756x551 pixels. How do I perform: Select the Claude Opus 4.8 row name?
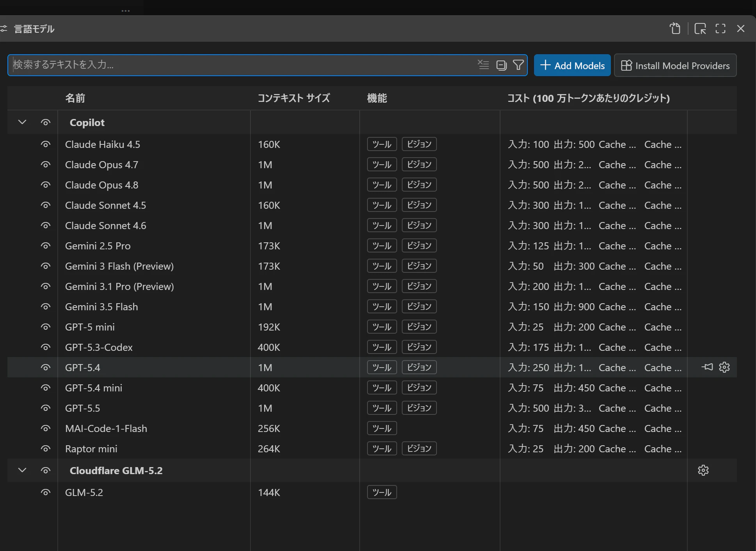point(102,185)
